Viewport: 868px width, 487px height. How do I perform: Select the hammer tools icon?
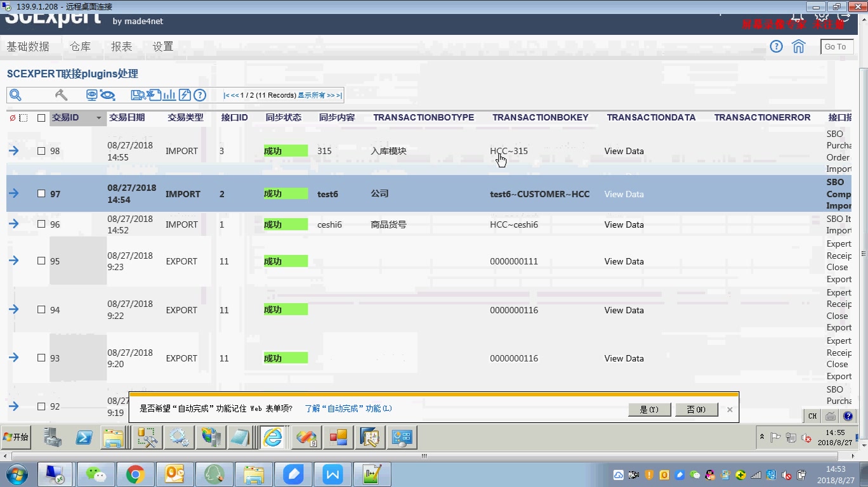62,94
